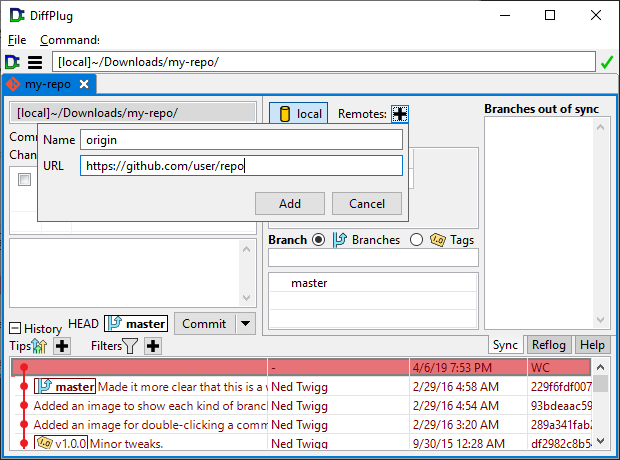Cancel the add remote dialog
Viewport: 620px width, 460px height.
367,204
